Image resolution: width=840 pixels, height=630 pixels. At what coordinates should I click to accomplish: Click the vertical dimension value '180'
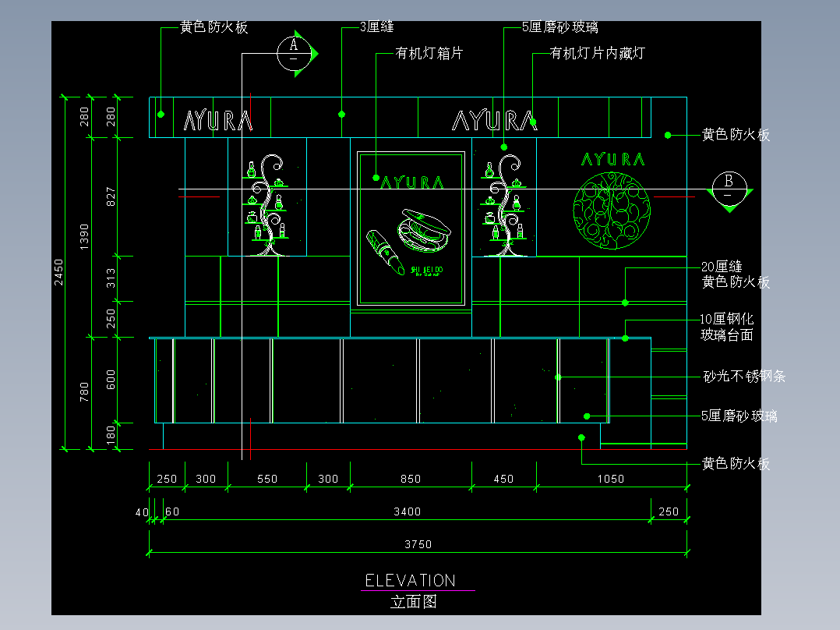pos(111,435)
